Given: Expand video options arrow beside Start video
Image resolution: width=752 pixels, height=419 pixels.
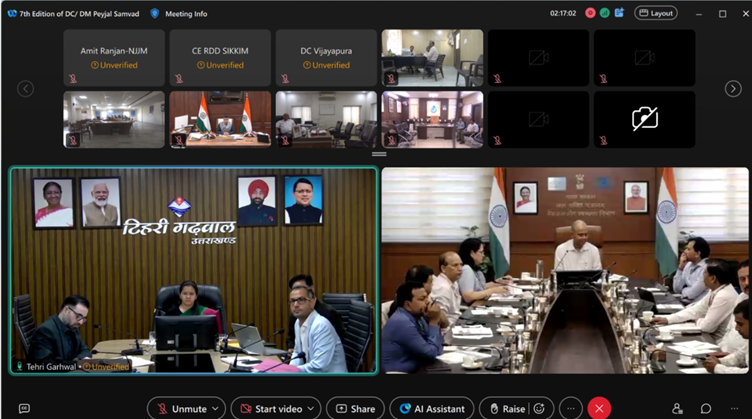Looking at the screenshot, I should point(311,409).
